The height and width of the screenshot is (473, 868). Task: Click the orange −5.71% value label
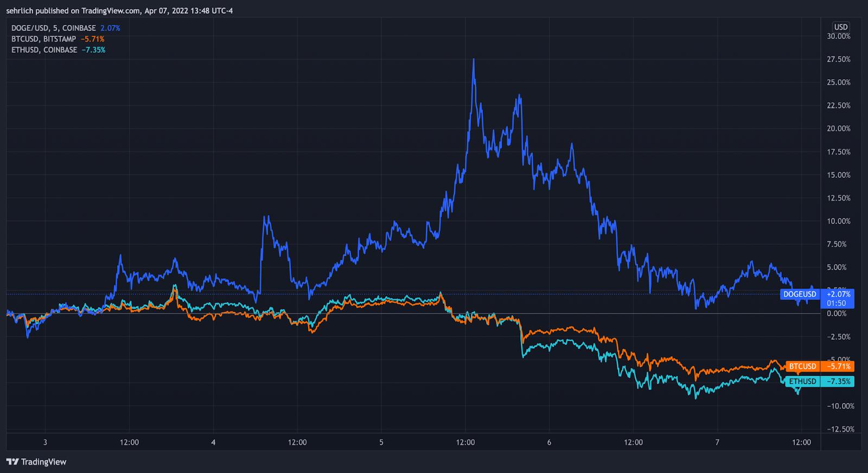[x=838, y=366]
